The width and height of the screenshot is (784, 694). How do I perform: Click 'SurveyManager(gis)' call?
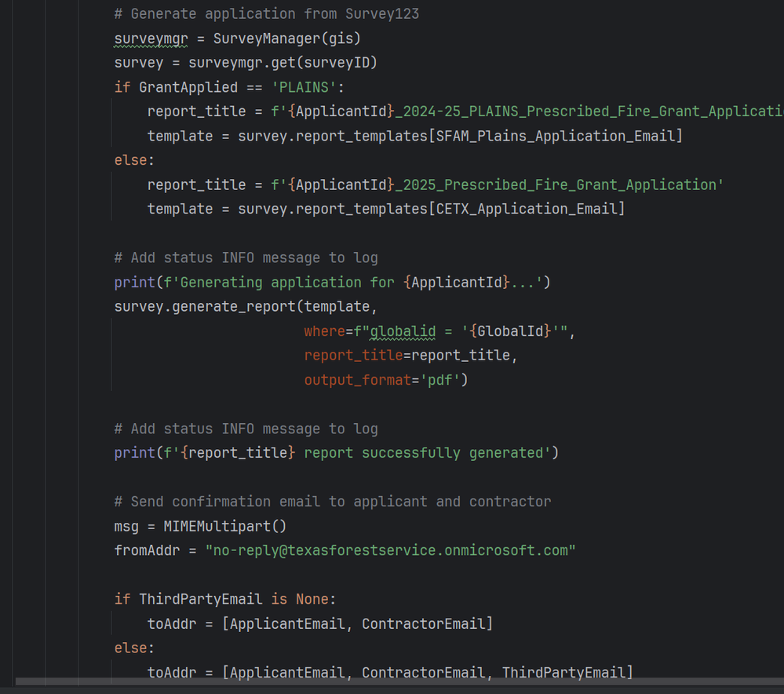[x=287, y=38]
